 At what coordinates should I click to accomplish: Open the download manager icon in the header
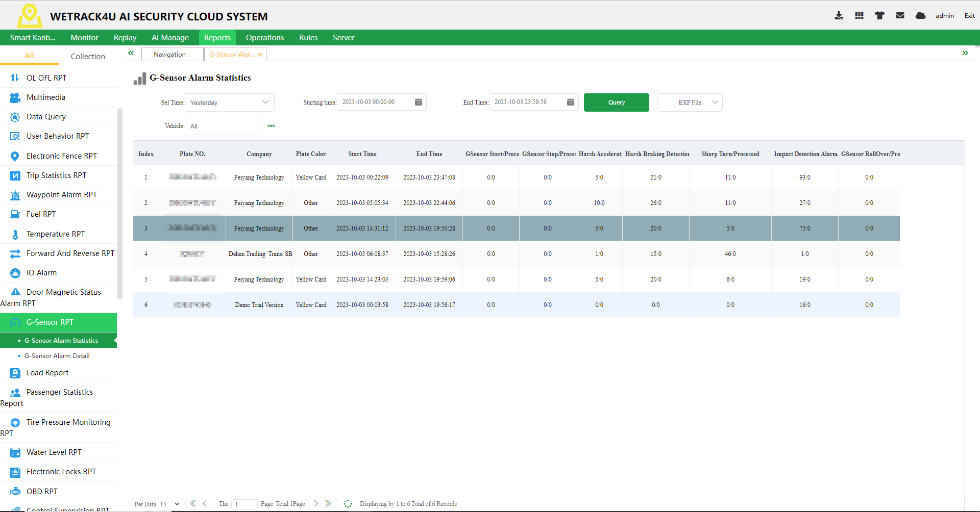tap(839, 15)
